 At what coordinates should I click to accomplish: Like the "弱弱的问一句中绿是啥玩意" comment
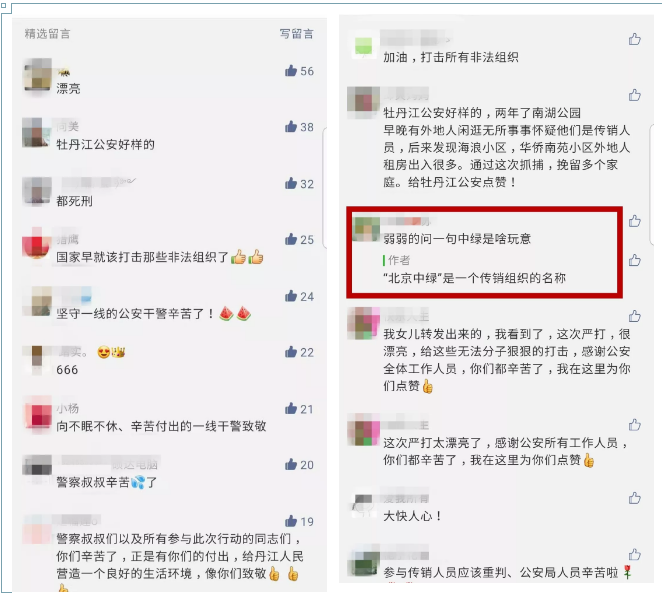[635, 221]
